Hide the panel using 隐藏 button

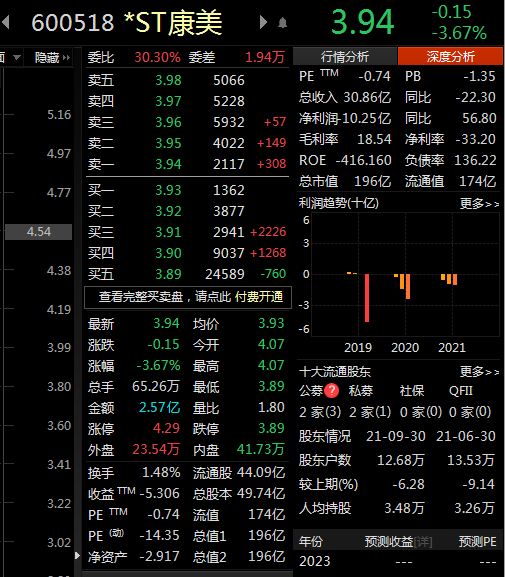click(52, 57)
